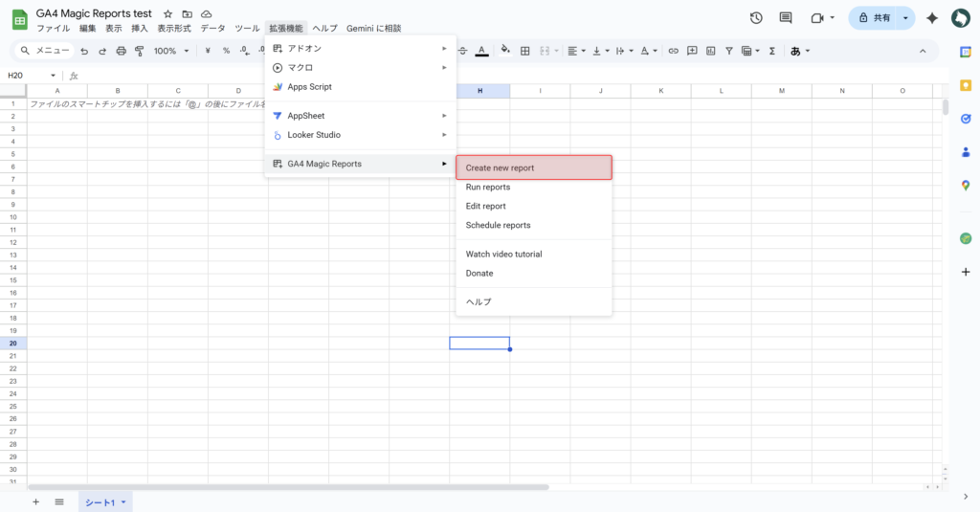Open the video call dropdown arrow

click(832, 18)
